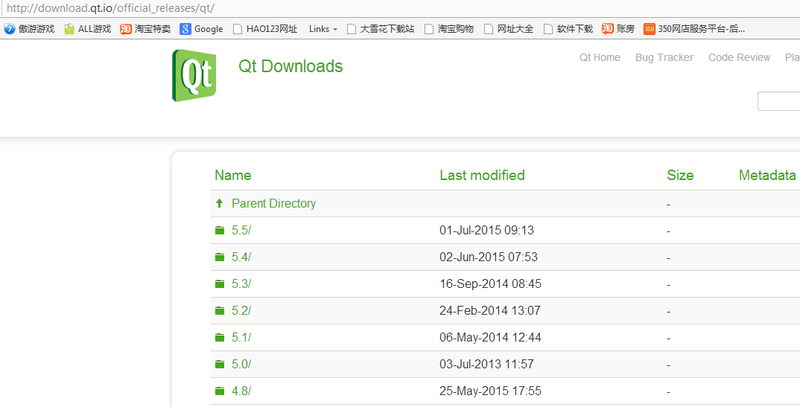Sort listing by Last modified column

482,176
